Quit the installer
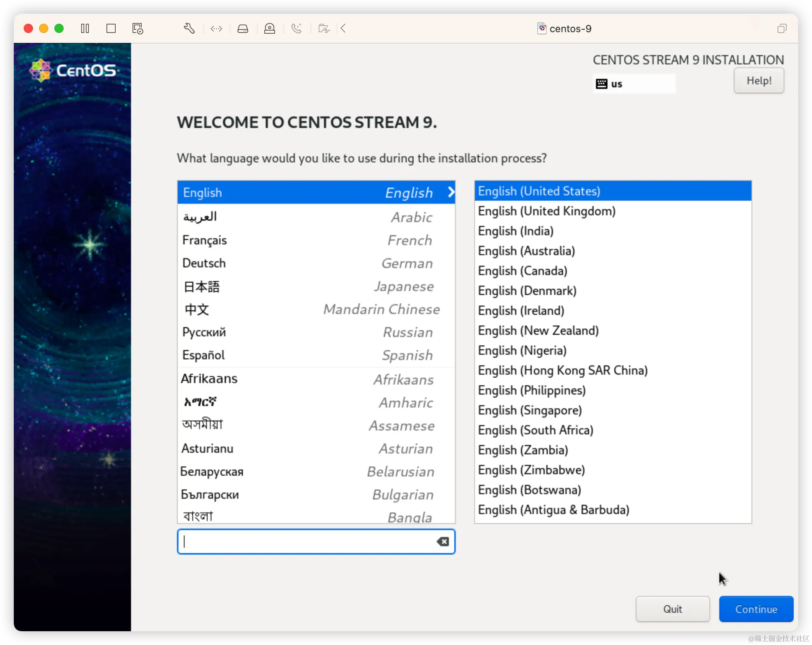The image size is (812, 645). click(x=673, y=609)
